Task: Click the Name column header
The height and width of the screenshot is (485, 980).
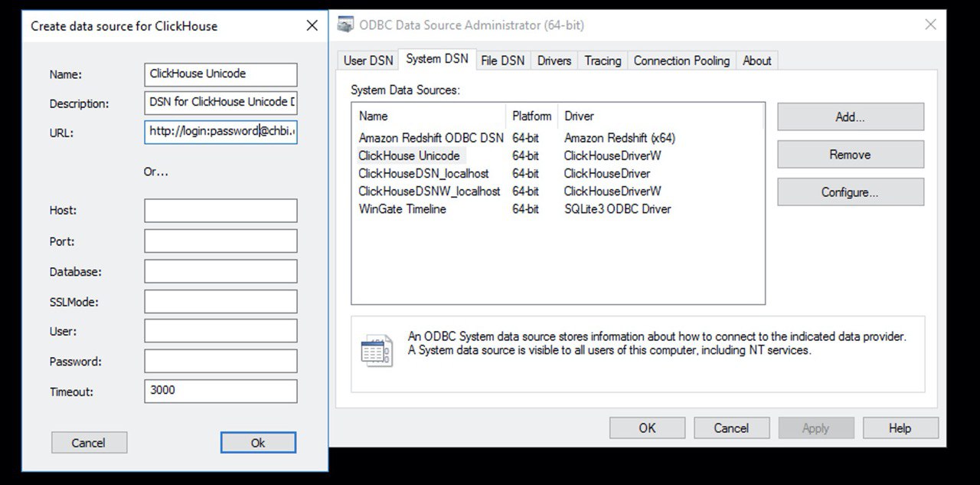Action: click(x=430, y=116)
